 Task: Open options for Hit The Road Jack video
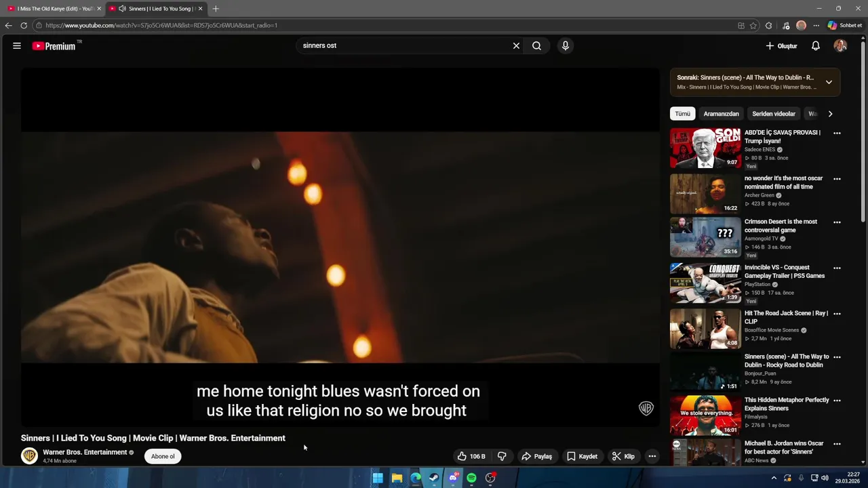click(x=837, y=314)
